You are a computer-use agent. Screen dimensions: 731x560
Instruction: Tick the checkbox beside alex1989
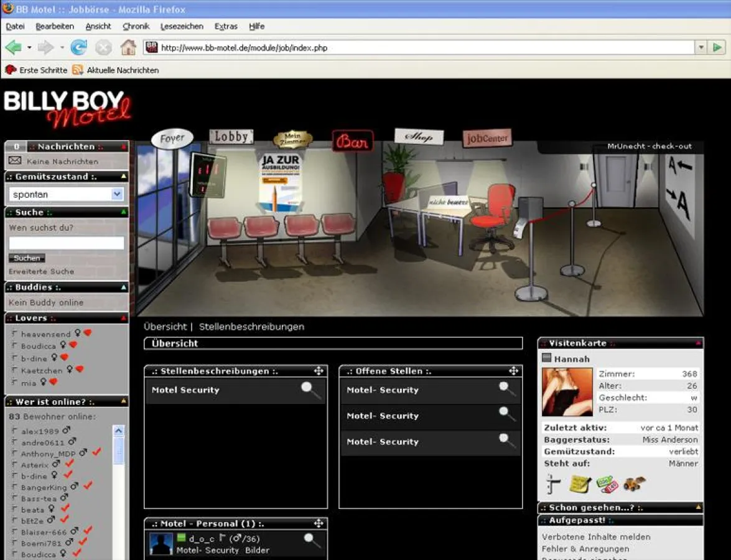coord(14,430)
